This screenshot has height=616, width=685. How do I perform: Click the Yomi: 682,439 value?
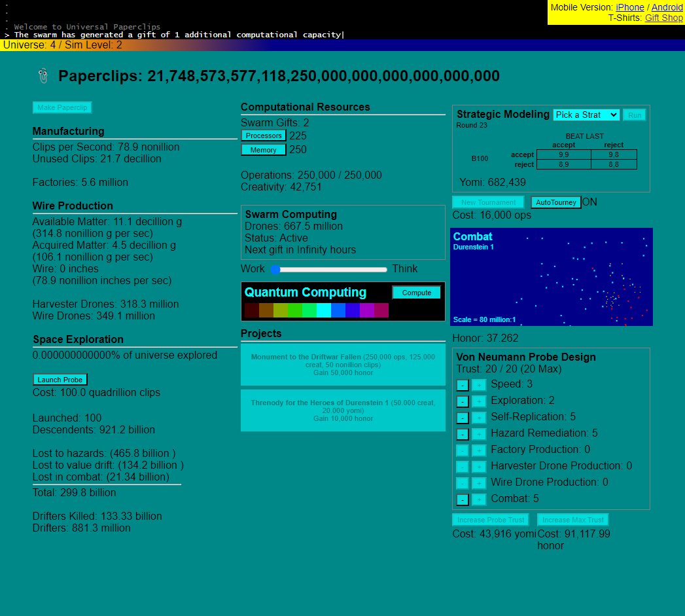pyautogui.click(x=493, y=182)
